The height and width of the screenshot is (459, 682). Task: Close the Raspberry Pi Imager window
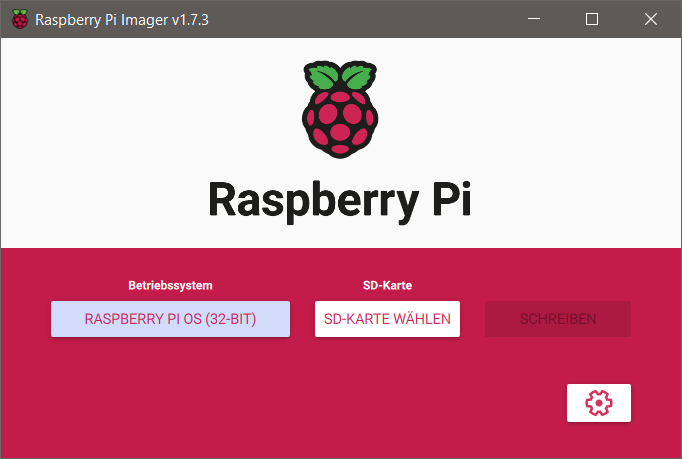point(650,19)
